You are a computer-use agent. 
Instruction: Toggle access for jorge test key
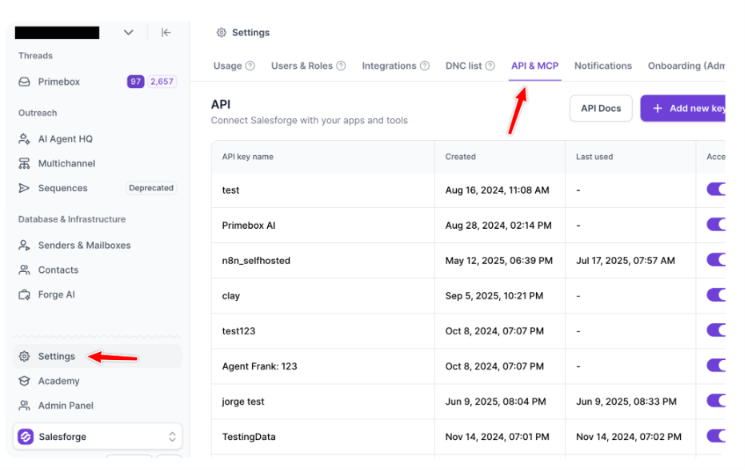tap(716, 401)
